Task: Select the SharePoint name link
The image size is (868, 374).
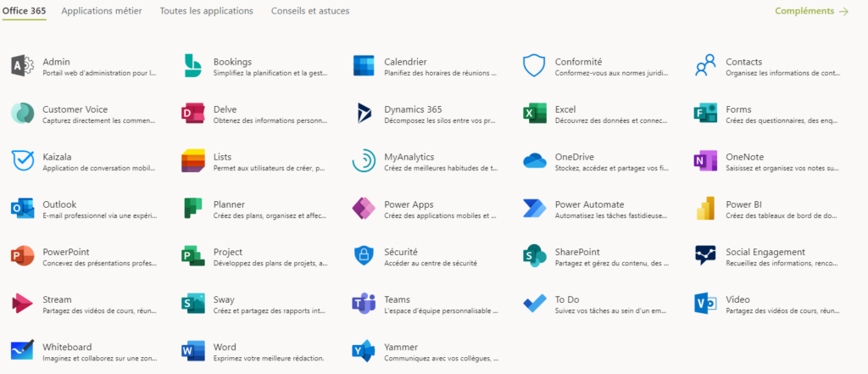Action: coord(577,252)
